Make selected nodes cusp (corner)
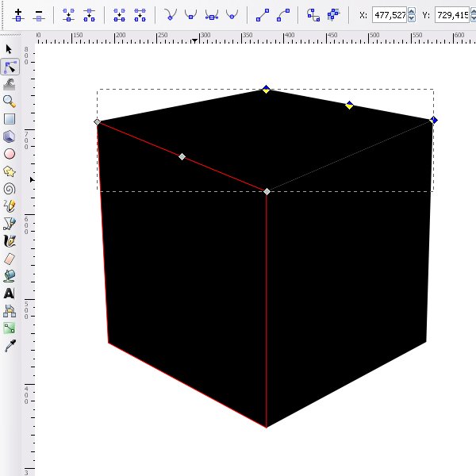The width and height of the screenshot is (476, 476). tap(171, 14)
